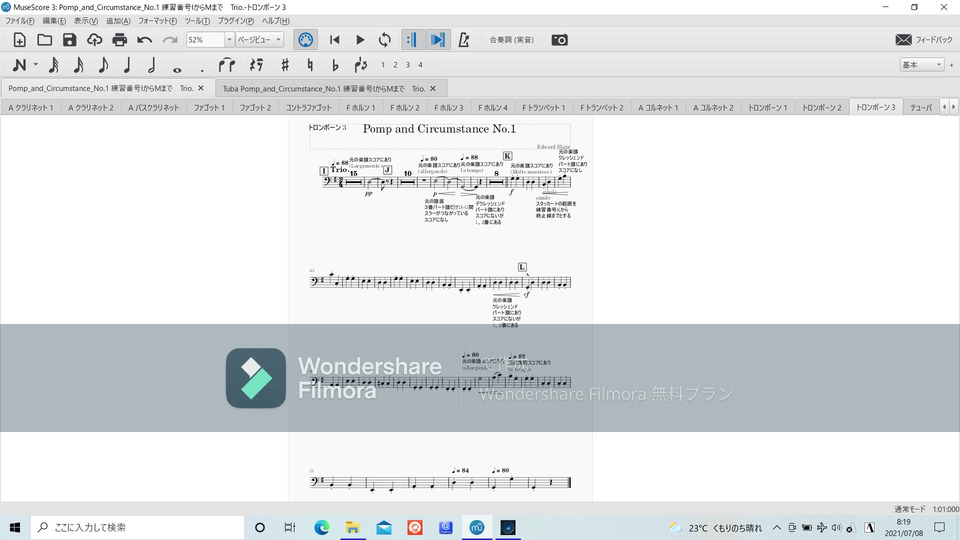Save the score with the floppy disk icon
Screen dimensions: 960x540
tap(69, 40)
